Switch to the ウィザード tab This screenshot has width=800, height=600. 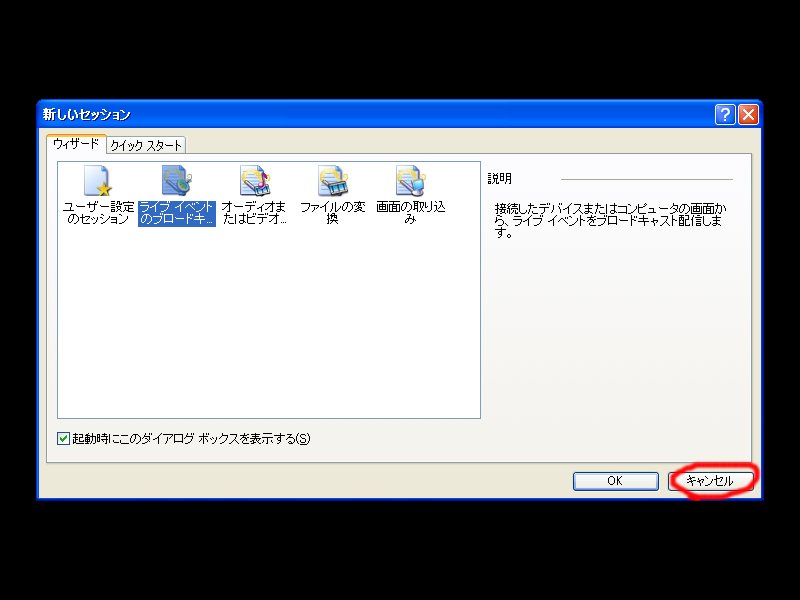76,144
